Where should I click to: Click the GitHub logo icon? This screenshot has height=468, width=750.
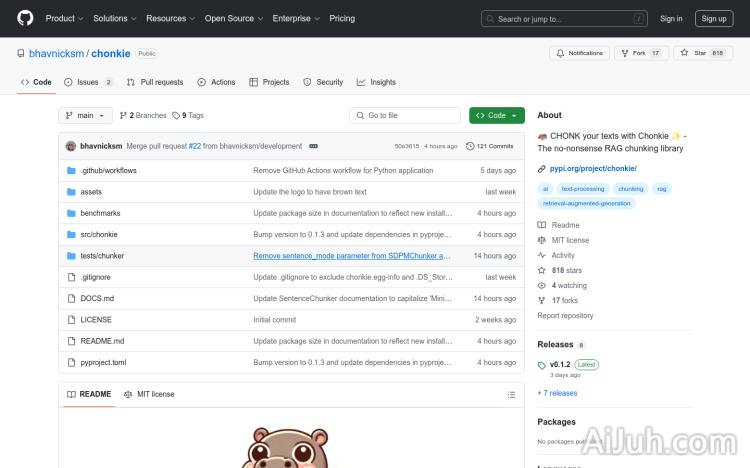click(25, 18)
